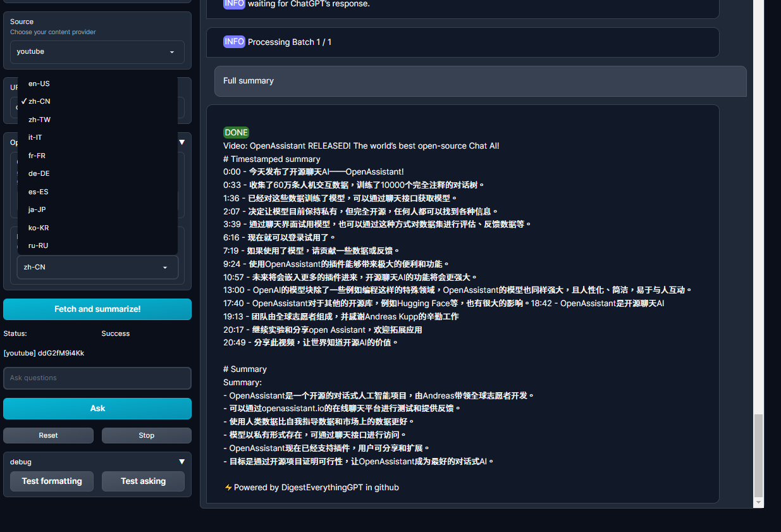Select es-ES language option

pos(97,192)
